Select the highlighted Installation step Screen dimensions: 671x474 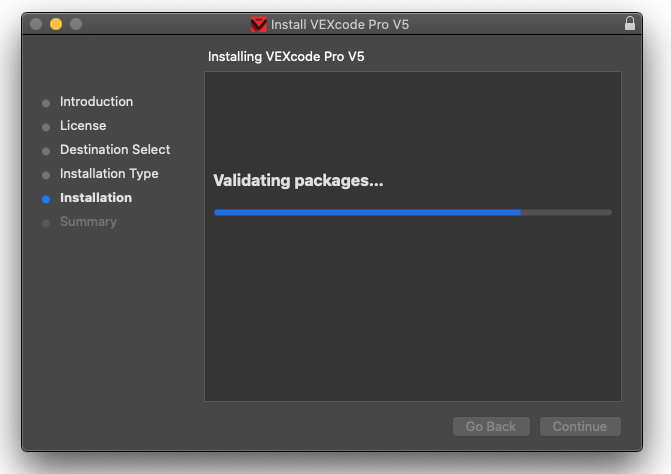pyautogui.click(x=96, y=198)
